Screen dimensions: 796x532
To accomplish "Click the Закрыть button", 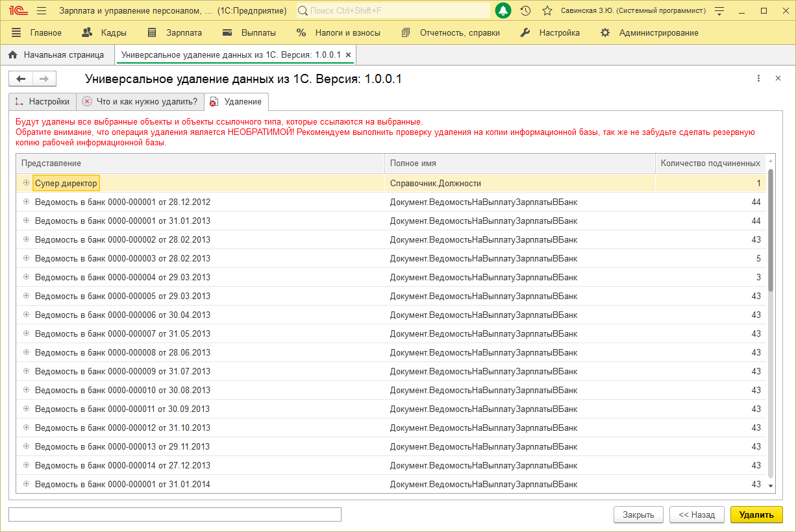I will (638, 514).
